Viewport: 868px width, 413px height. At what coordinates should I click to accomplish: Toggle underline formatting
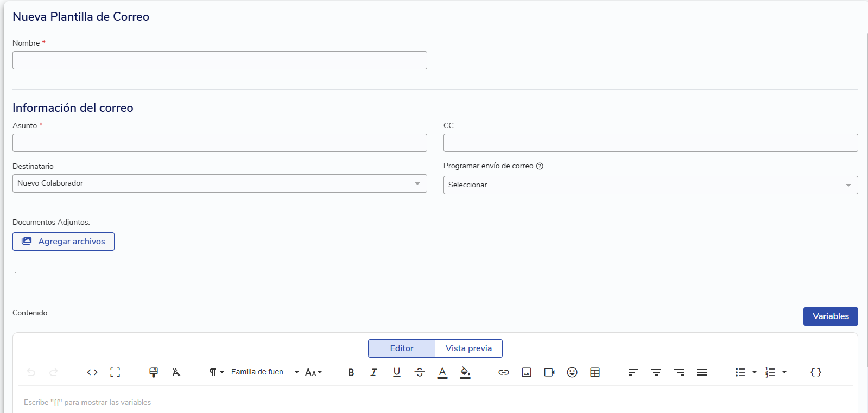[397, 372]
